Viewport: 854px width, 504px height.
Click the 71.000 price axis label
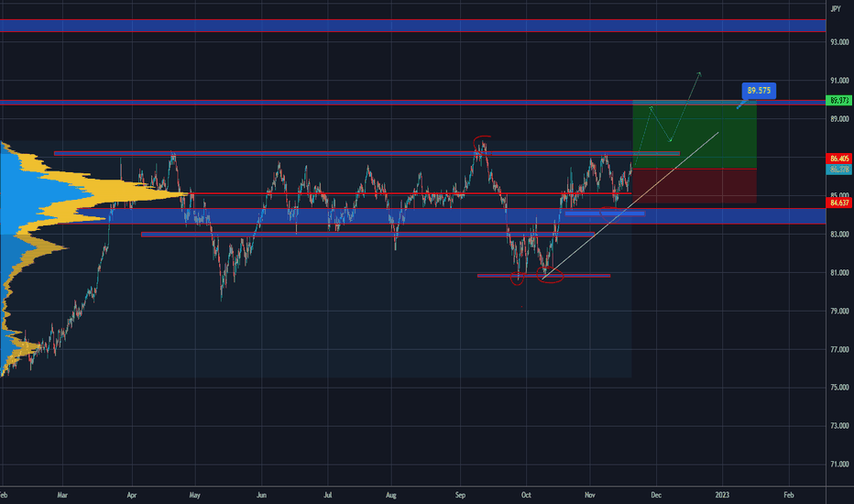[839, 465]
